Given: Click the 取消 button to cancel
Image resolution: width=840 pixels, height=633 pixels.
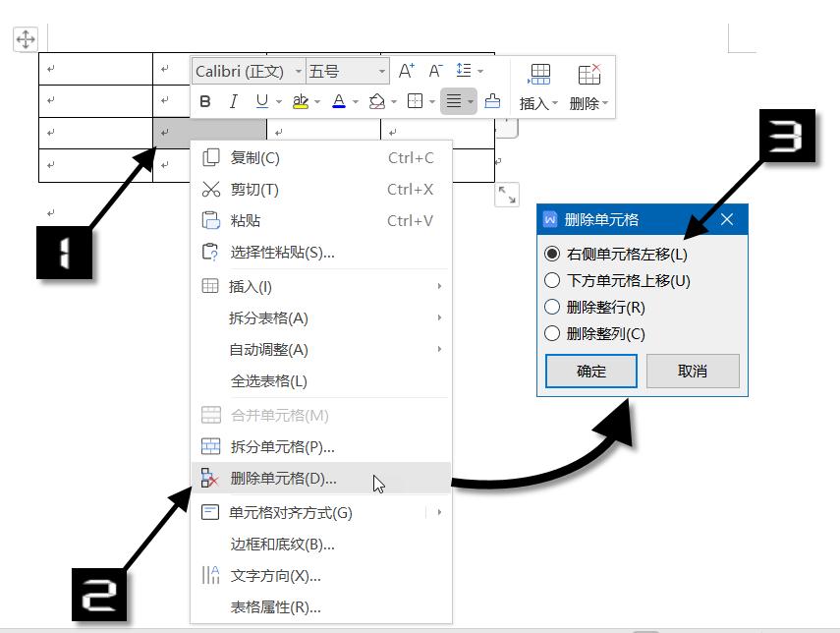Looking at the screenshot, I should (694, 371).
